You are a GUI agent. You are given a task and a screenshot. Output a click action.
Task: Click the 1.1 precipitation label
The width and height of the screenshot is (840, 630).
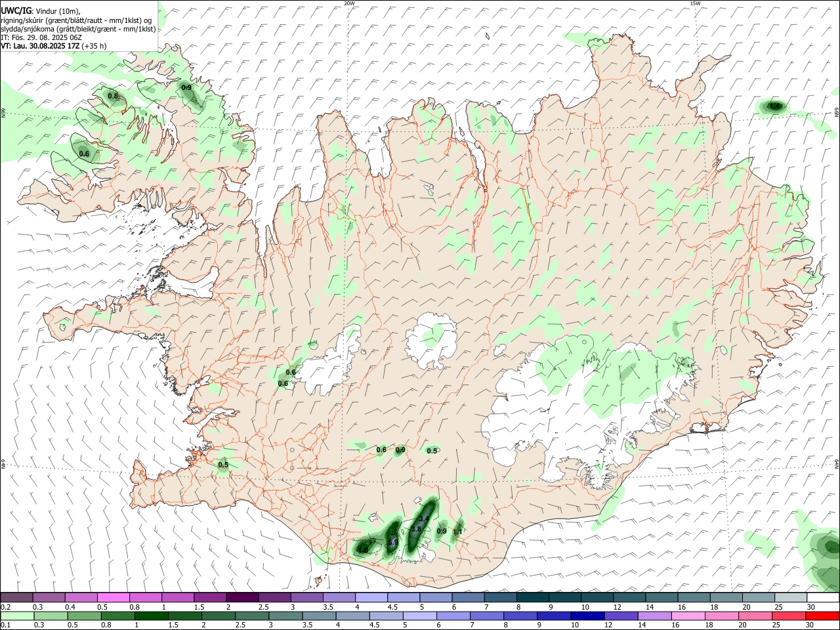pyautogui.click(x=458, y=532)
